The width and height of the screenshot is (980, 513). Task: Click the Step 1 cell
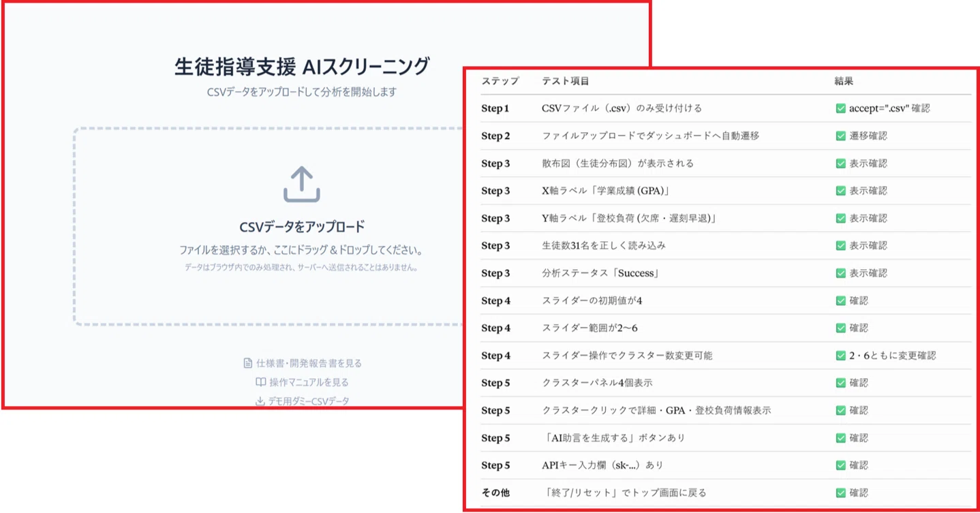495,108
